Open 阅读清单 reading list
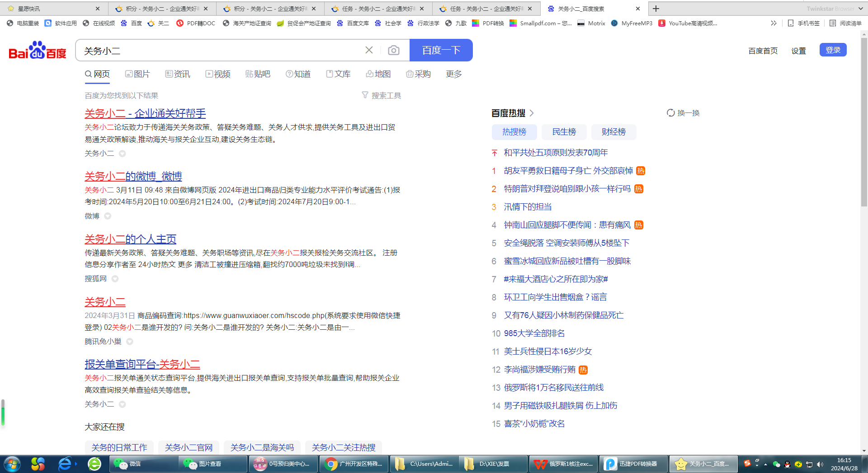 pyautogui.click(x=845, y=23)
